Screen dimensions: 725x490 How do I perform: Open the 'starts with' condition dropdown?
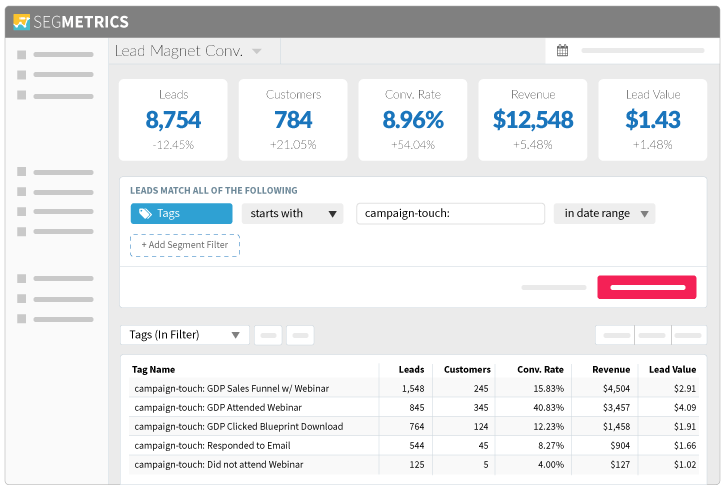point(292,214)
